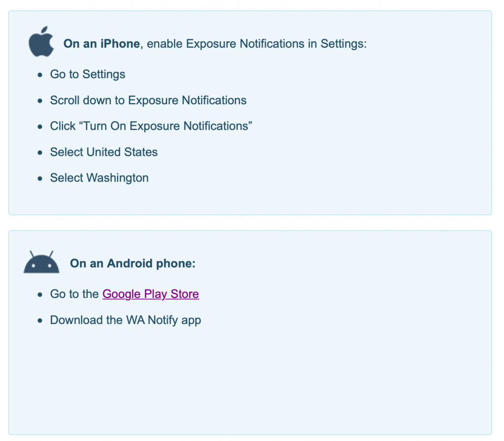Click "Download the WA Notify app" text
504x441 pixels.
click(126, 320)
